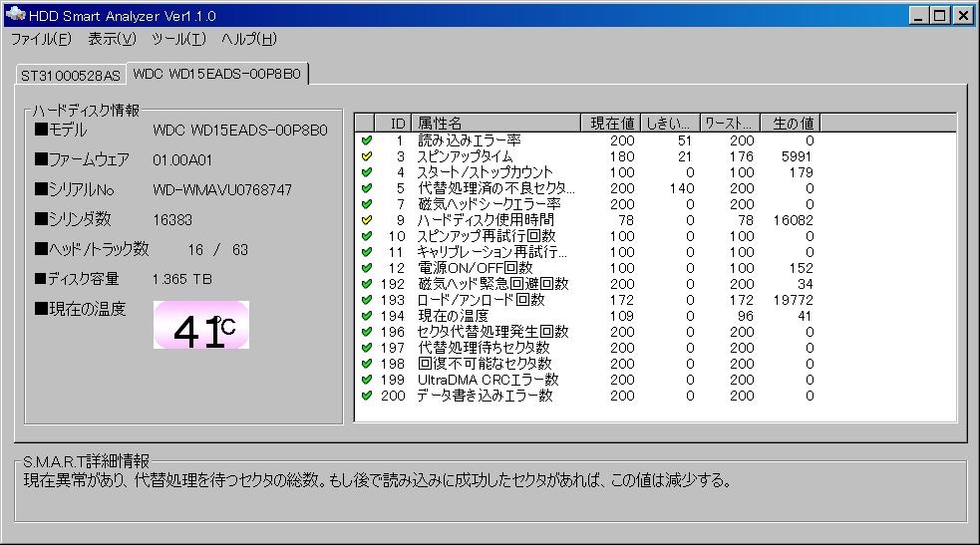
Task: Click status icon for 代替処理待ちセクタ数
Action: pyautogui.click(x=367, y=348)
